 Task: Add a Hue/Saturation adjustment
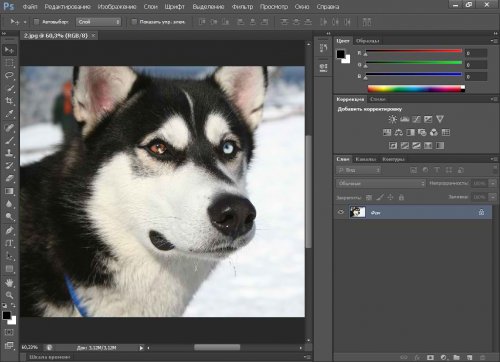point(387,132)
